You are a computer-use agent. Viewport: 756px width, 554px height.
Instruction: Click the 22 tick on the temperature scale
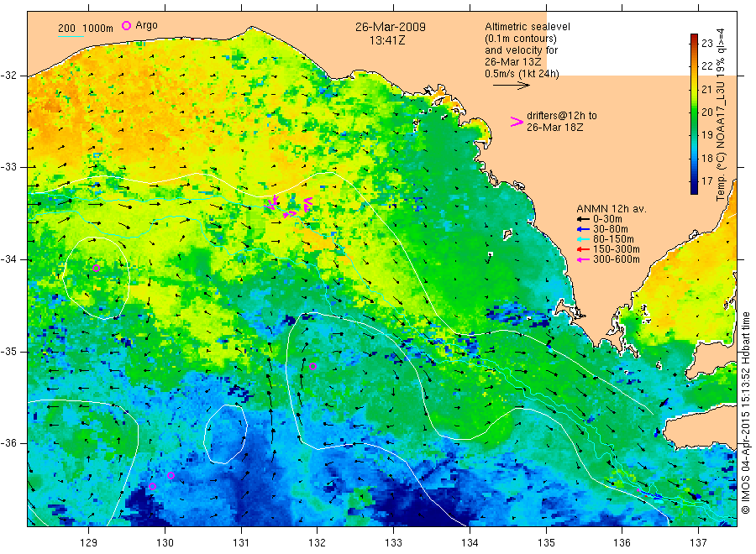pos(706,66)
